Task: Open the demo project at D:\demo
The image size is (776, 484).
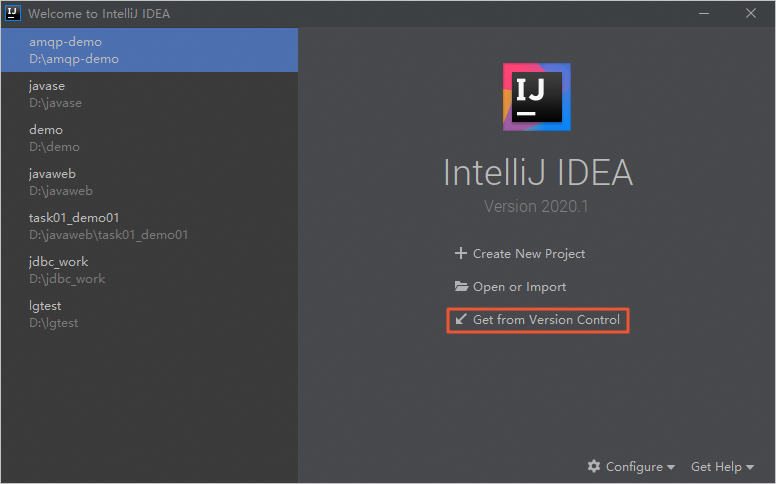Action: tap(149, 138)
